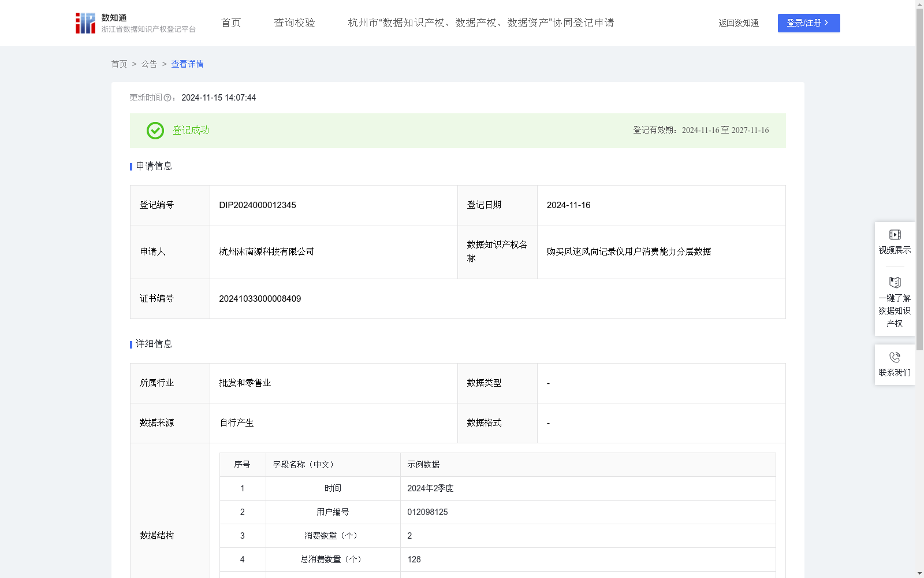Select field name 时间 in row 1
The height and width of the screenshot is (578, 924).
point(333,488)
